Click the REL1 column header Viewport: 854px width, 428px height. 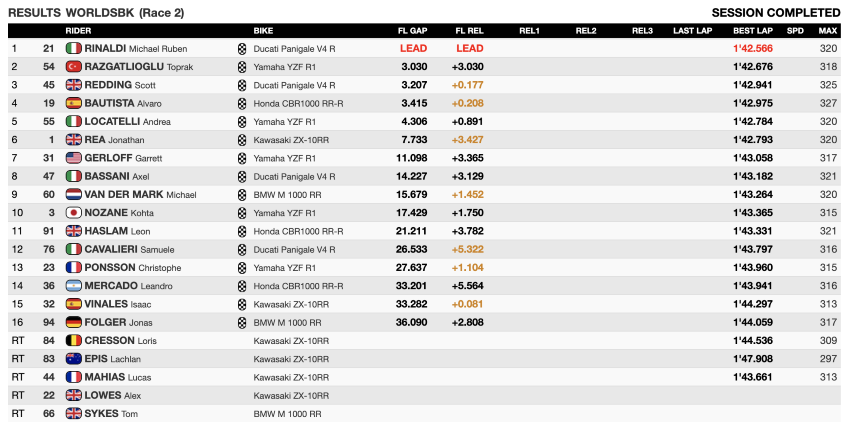tap(529, 30)
